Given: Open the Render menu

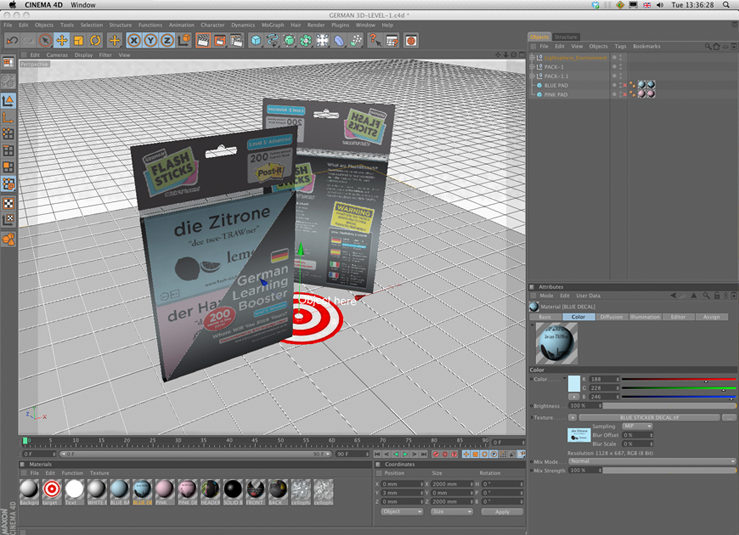Looking at the screenshot, I should [x=316, y=25].
